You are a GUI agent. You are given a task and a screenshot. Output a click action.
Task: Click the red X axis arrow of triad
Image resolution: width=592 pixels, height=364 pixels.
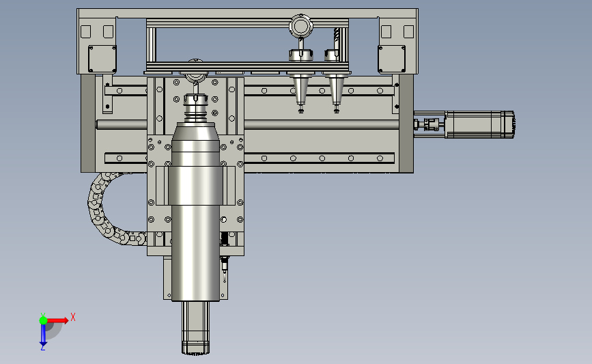point(58,320)
